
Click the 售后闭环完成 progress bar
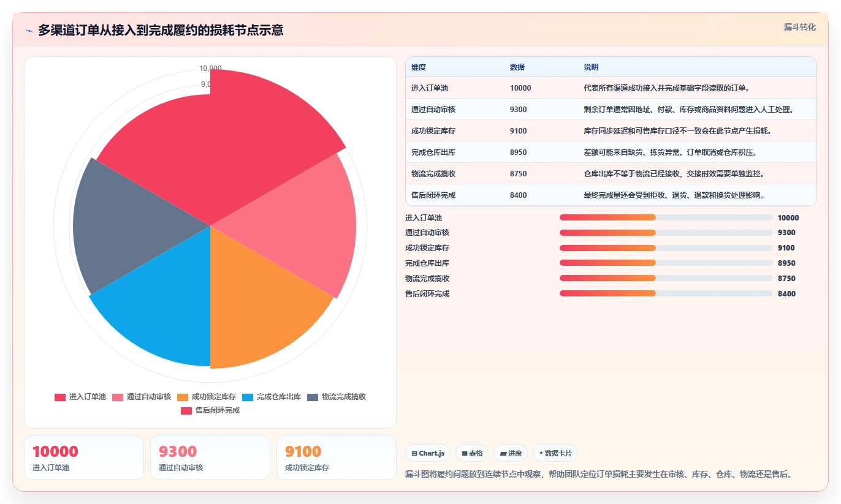pos(666,294)
